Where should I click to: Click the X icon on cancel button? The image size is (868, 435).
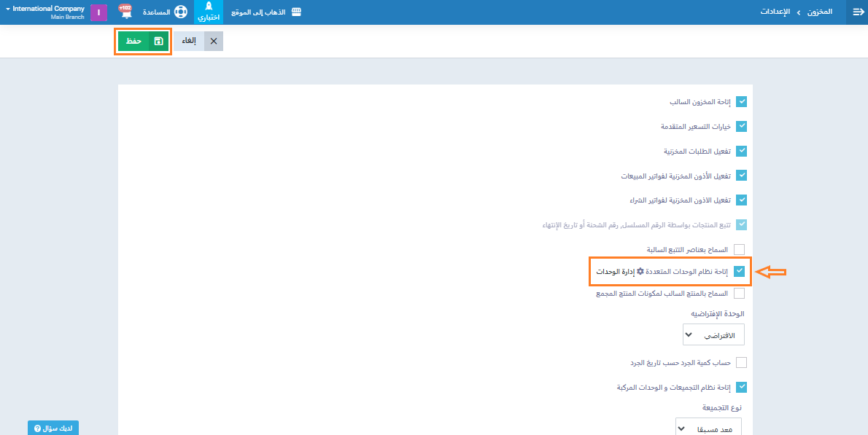point(214,42)
